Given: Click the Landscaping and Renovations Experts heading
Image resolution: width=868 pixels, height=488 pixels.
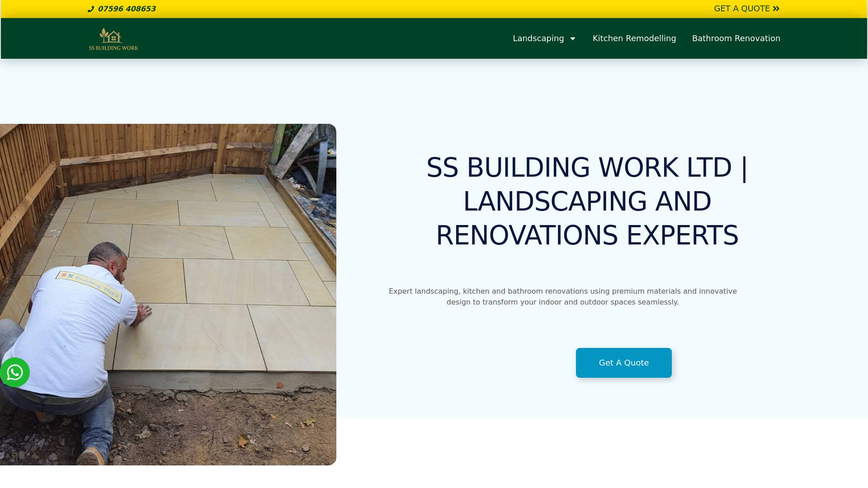Looking at the screenshot, I should (587, 201).
